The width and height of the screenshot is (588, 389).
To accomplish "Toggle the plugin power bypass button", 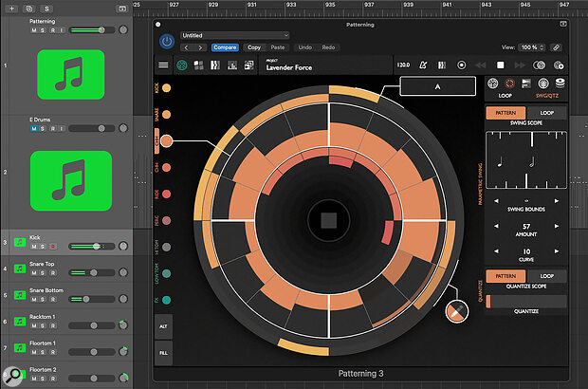I will pyautogui.click(x=167, y=40).
